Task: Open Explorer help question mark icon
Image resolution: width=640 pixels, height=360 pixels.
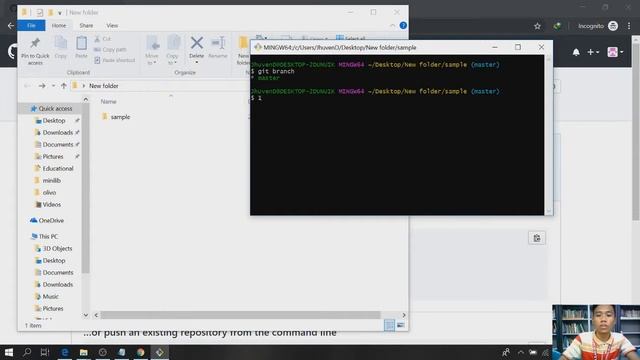Action: 403,26
